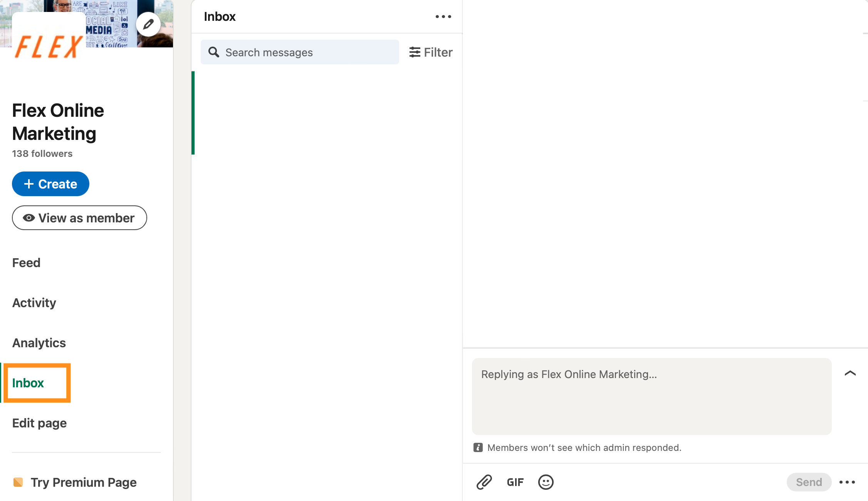Click the Search messages field

(x=300, y=52)
